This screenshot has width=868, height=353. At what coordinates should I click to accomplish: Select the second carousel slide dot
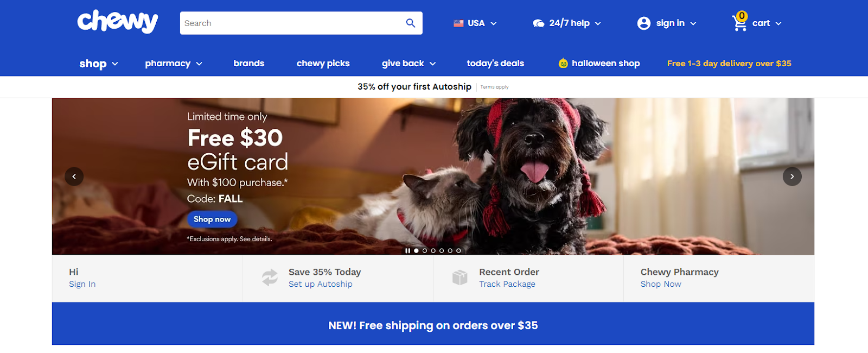(425, 251)
